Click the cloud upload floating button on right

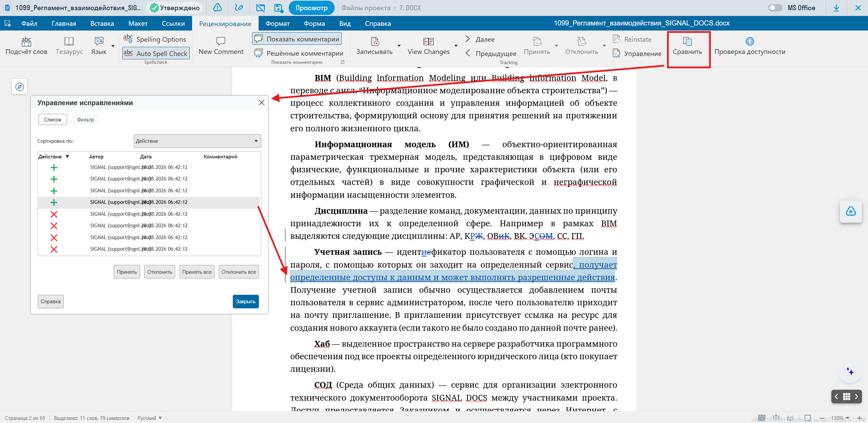(x=850, y=211)
